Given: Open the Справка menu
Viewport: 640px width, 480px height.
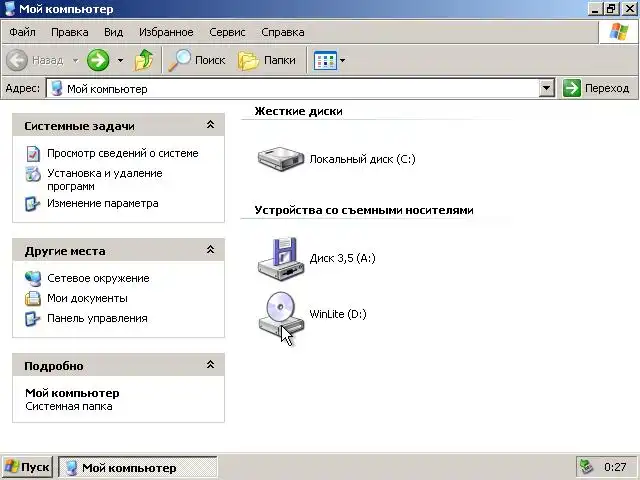Looking at the screenshot, I should point(282,32).
